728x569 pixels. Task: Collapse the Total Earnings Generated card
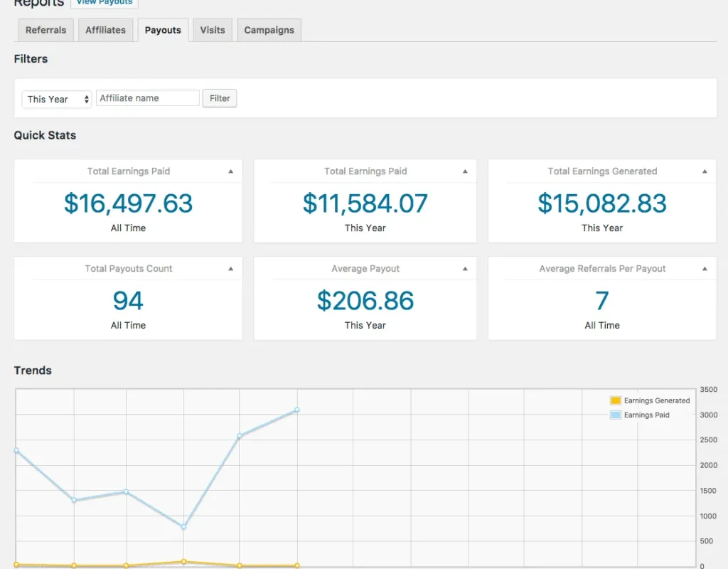[x=704, y=171]
